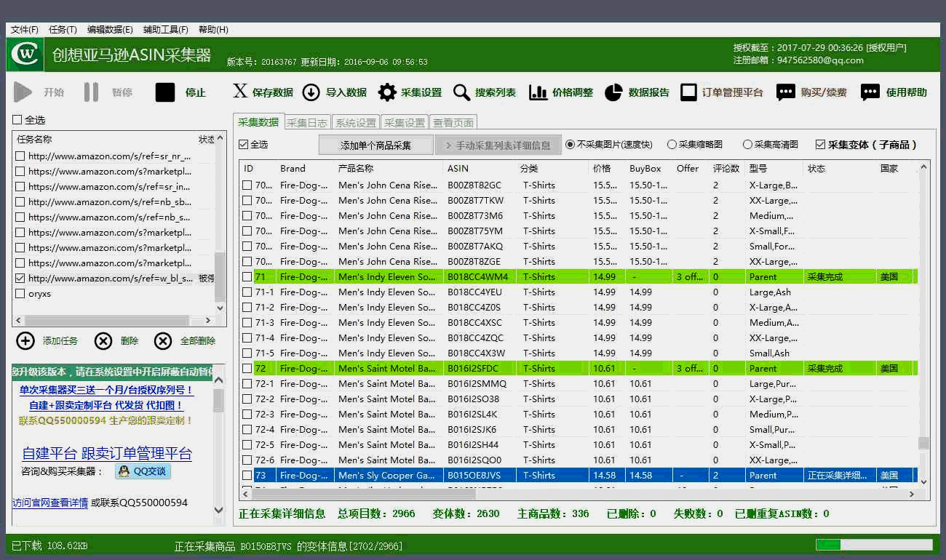Click the Pause bars icon

pyautogui.click(x=91, y=92)
